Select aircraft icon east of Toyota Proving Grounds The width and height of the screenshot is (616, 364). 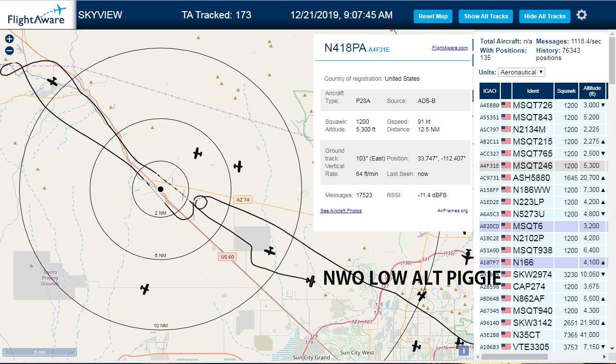pos(144,289)
